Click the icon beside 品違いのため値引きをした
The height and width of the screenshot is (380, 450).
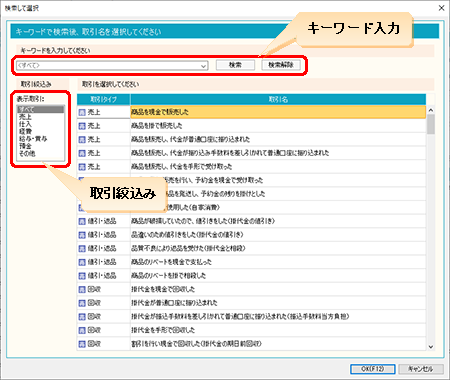point(82,235)
